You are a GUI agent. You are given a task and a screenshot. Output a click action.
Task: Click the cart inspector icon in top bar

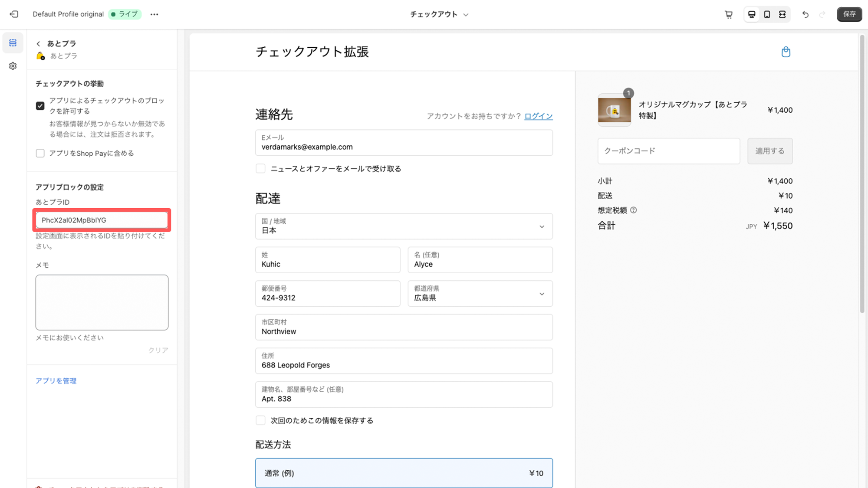click(x=729, y=14)
